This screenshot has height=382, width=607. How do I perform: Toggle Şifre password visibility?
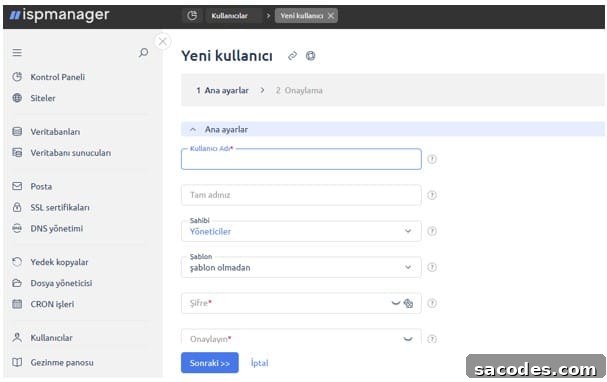395,303
